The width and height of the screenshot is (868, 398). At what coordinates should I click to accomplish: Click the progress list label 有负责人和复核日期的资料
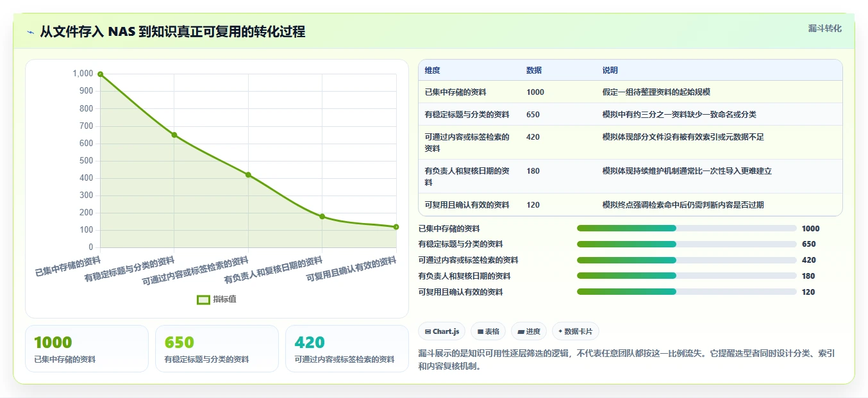point(464,276)
